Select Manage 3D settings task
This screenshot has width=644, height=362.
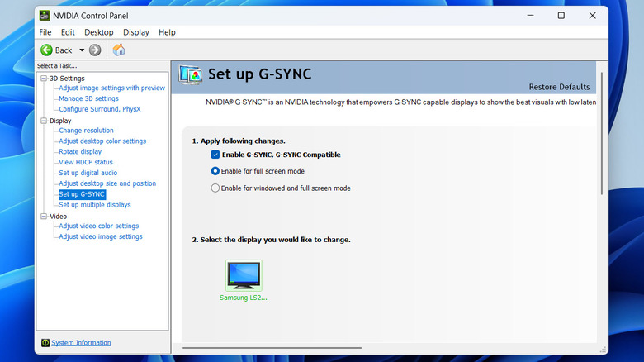click(x=88, y=98)
